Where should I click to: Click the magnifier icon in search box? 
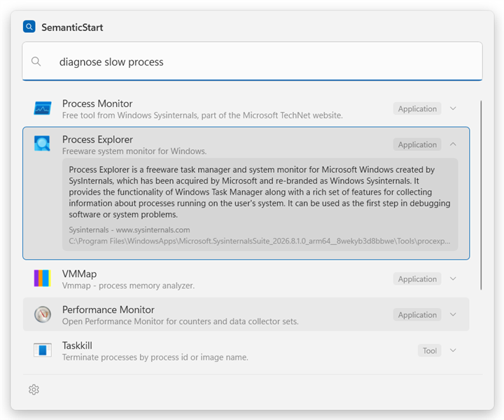[x=36, y=62]
